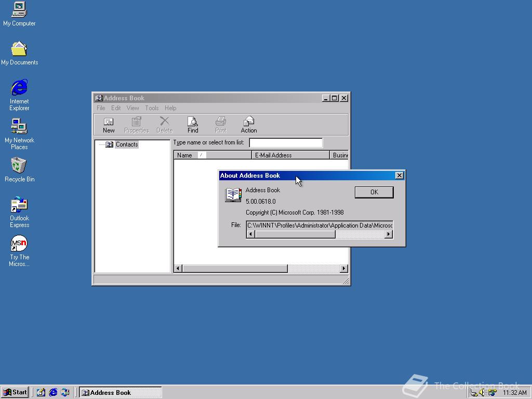Click OK in About Address Book dialog

[374, 192]
